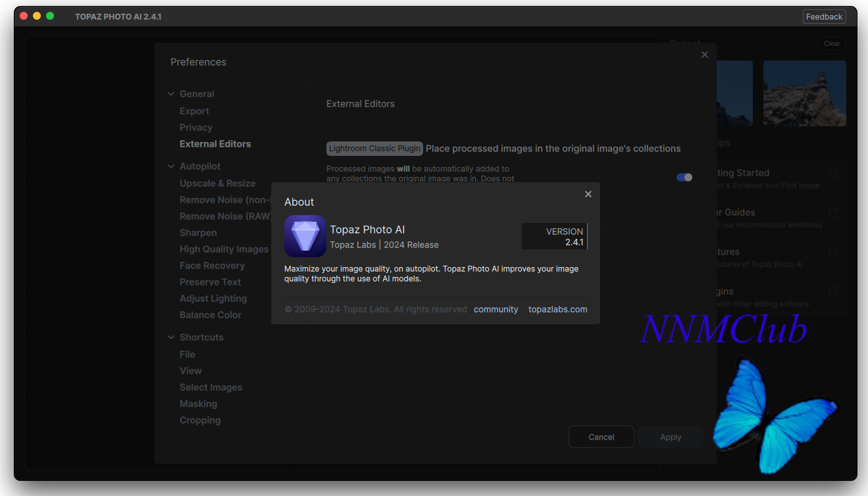Collapse the Autopilot section chevron
Screen dimensions: 868x496
[171, 166]
